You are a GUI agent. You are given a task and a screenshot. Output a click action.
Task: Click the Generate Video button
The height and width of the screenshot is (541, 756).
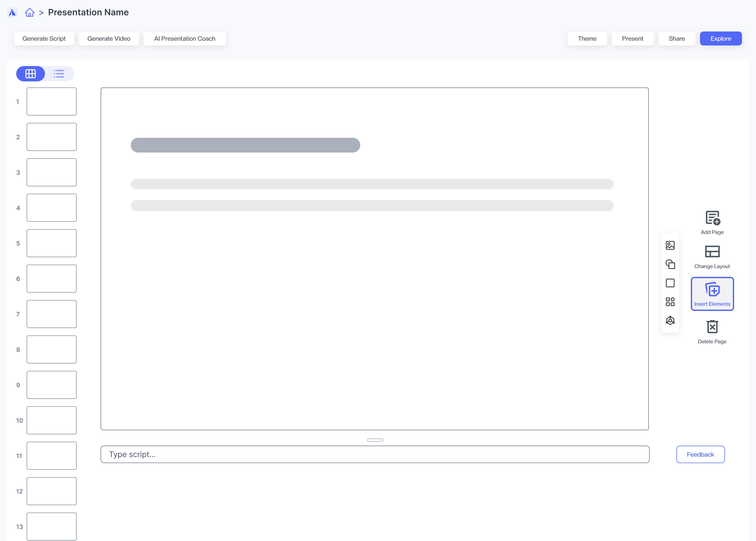point(109,39)
